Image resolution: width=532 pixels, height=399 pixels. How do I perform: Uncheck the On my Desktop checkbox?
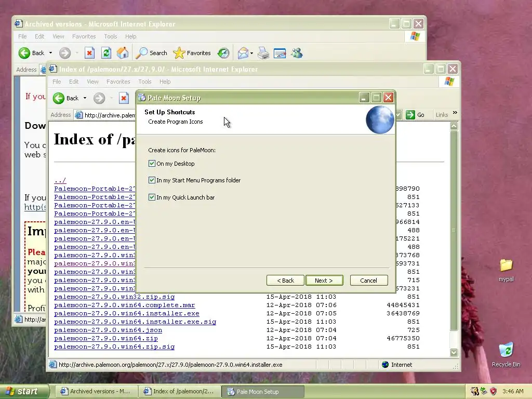coord(152,164)
